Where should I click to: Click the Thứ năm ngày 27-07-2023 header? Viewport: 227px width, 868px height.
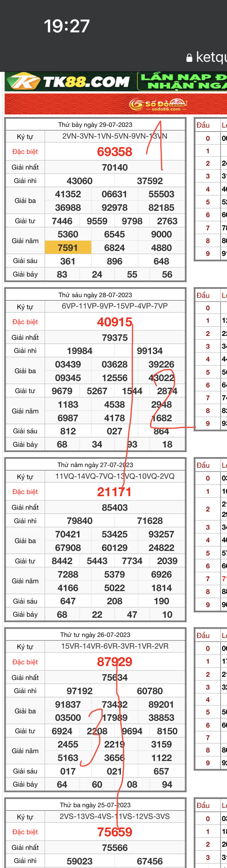tap(95, 465)
